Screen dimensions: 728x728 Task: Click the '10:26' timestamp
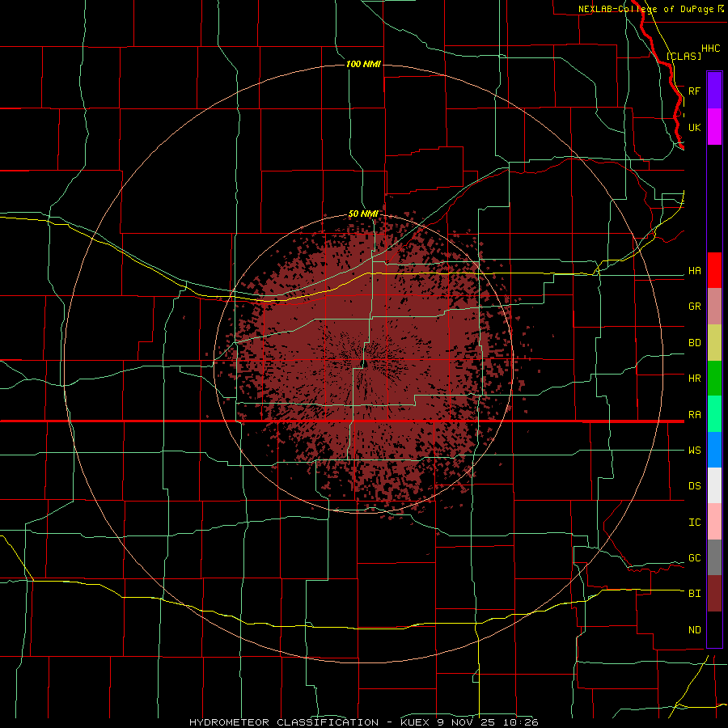click(523, 722)
